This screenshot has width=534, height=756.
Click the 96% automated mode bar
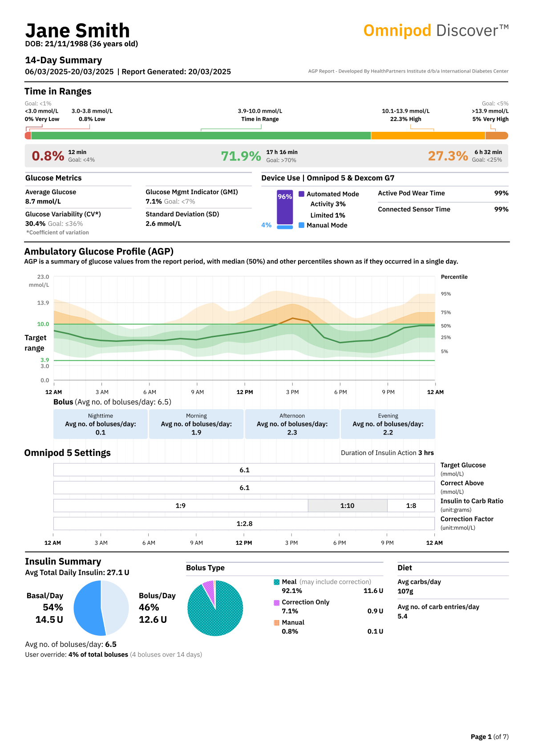pyautogui.click(x=285, y=207)
